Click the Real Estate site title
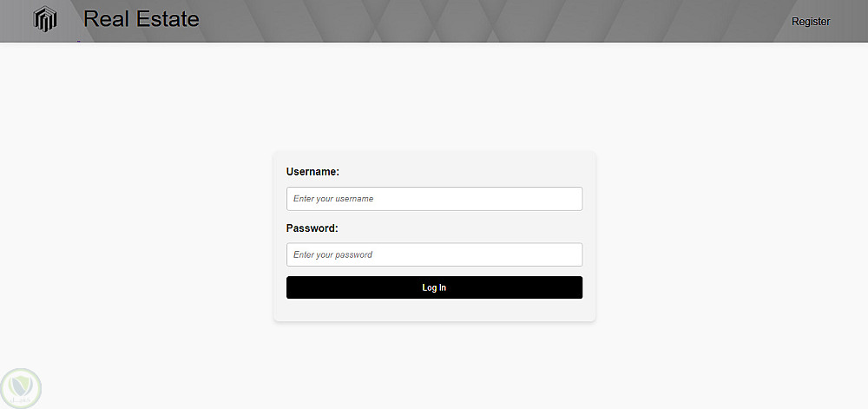Image resolution: width=868 pixels, height=409 pixels. point(141,19)
